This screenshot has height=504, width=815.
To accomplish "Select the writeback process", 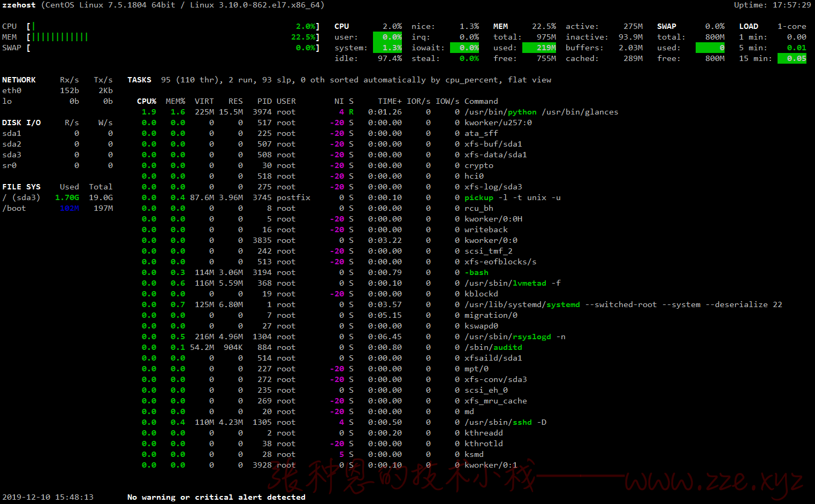I will (x=325, y=230).
